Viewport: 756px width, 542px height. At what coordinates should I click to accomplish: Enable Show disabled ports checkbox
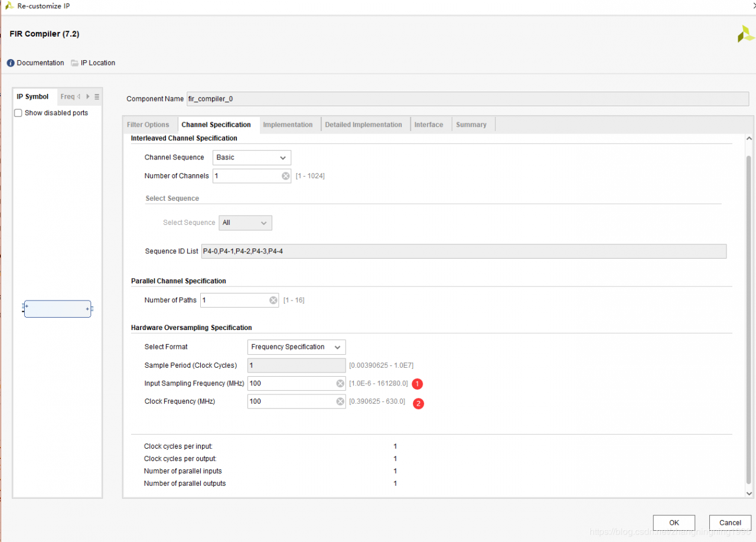tap(18, 113)
